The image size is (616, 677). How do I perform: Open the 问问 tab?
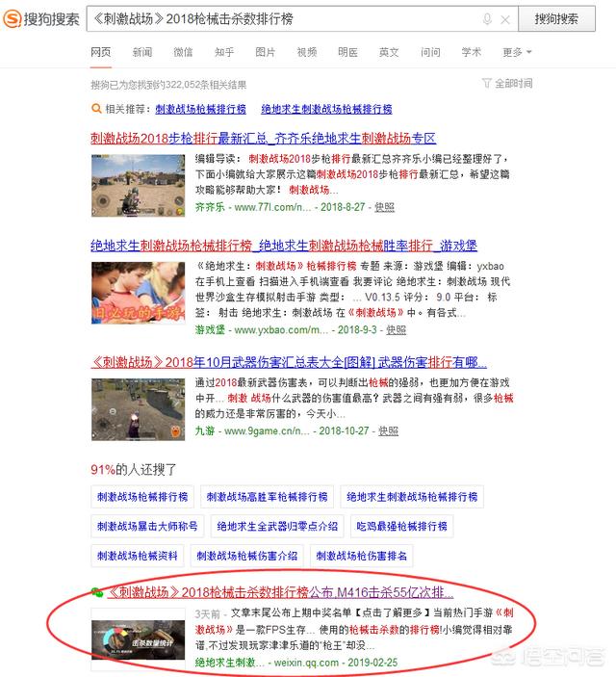click(430, 52)
